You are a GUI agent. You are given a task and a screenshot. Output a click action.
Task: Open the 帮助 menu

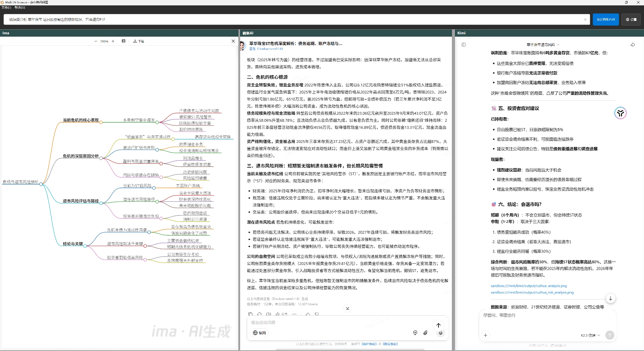[x=20, y=7]
